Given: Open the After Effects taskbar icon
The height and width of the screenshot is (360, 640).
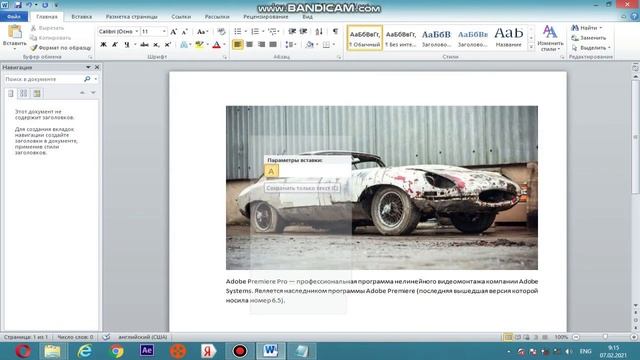Looking at the screenshot, I should coord(147,351).
